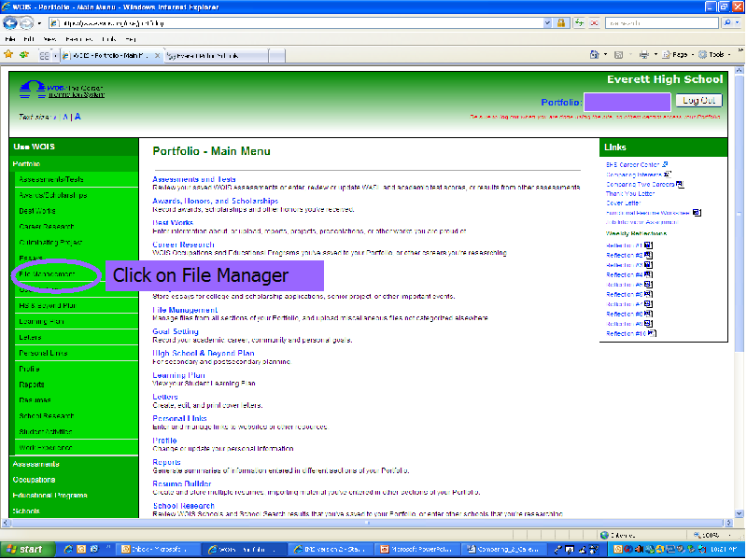Viewport: 747px width, 560px height.
Task: Click the document icon beside Comparing Two Careers
Action: (x=680, y=184)
